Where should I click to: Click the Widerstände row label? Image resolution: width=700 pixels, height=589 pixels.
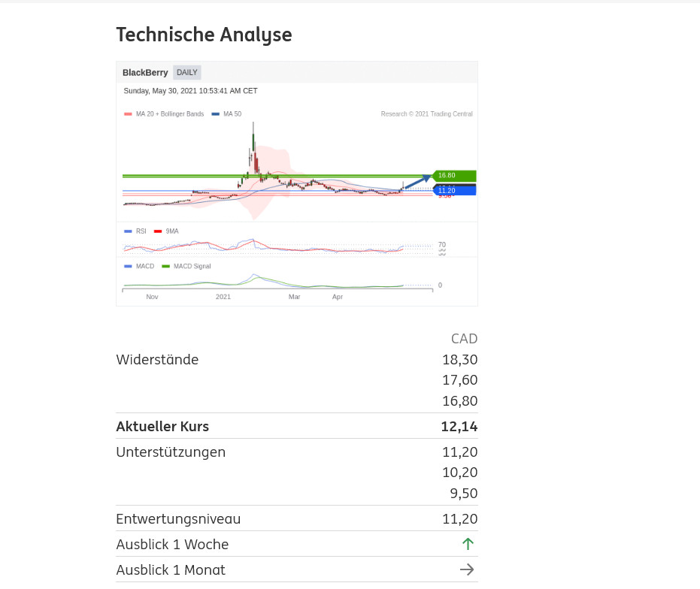157,359
